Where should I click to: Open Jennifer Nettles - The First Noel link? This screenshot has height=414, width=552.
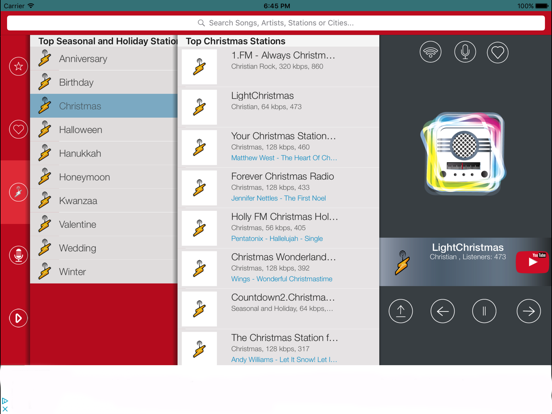pos(278,198)
